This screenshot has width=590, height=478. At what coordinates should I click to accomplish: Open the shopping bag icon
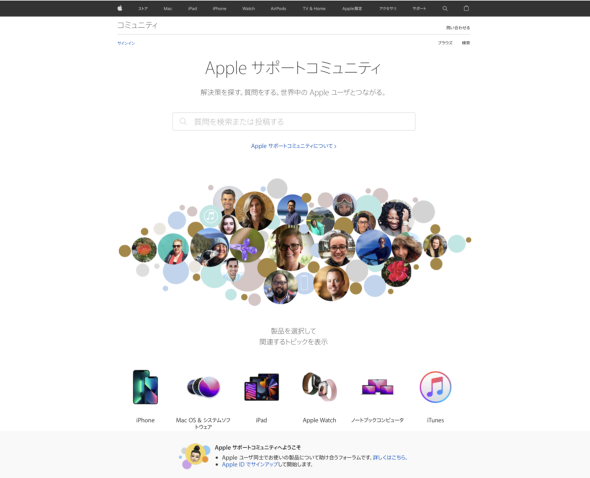pos(466,8)
